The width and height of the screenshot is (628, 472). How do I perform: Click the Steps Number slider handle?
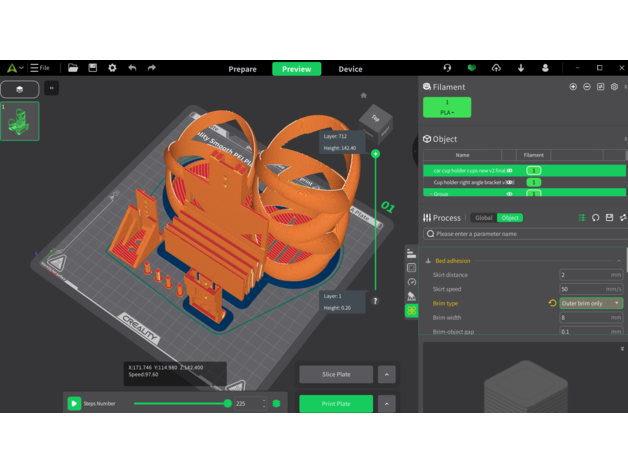tap(228, 403)
